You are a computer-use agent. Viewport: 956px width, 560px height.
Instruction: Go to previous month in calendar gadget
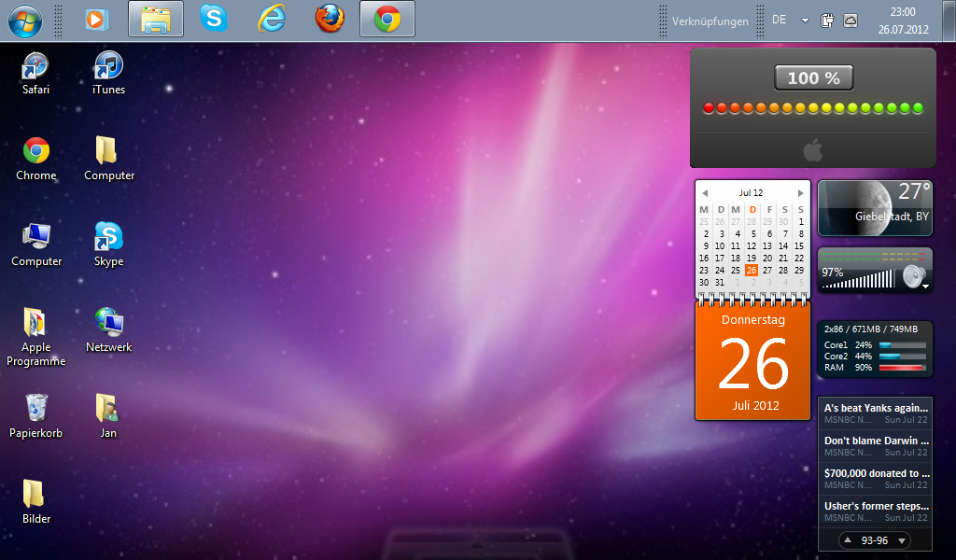click(705, 193)
